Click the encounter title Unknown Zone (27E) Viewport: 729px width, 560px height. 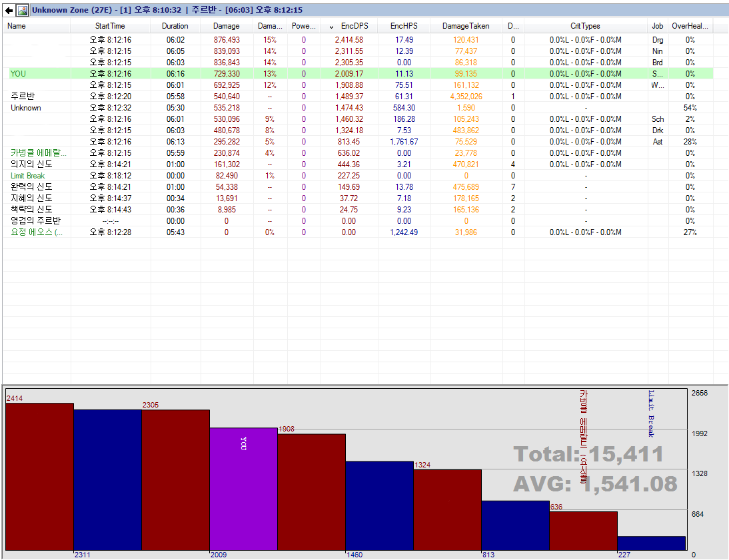[72, 10]
